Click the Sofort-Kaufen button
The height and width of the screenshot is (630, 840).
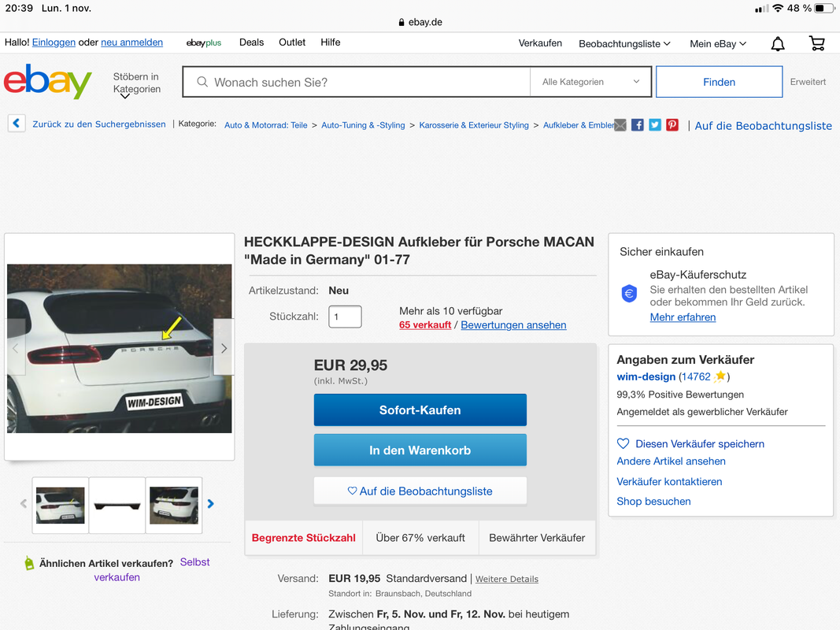click(420, 409)
